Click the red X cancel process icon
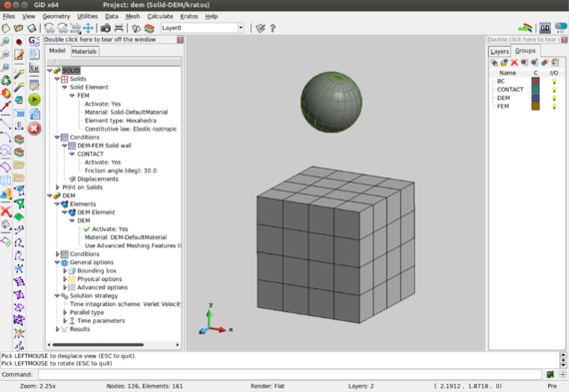569x392 pixels. click(34, 129)
